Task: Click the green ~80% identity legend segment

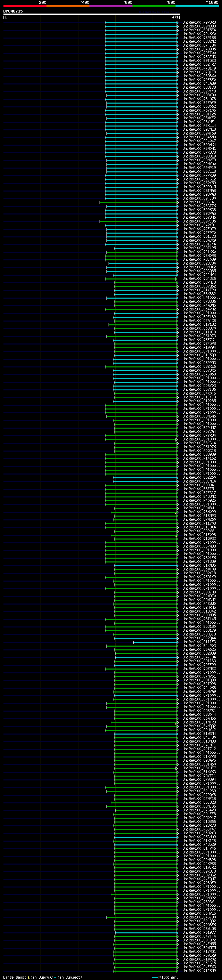Action: pyautogui.click(x=154, y=6)
